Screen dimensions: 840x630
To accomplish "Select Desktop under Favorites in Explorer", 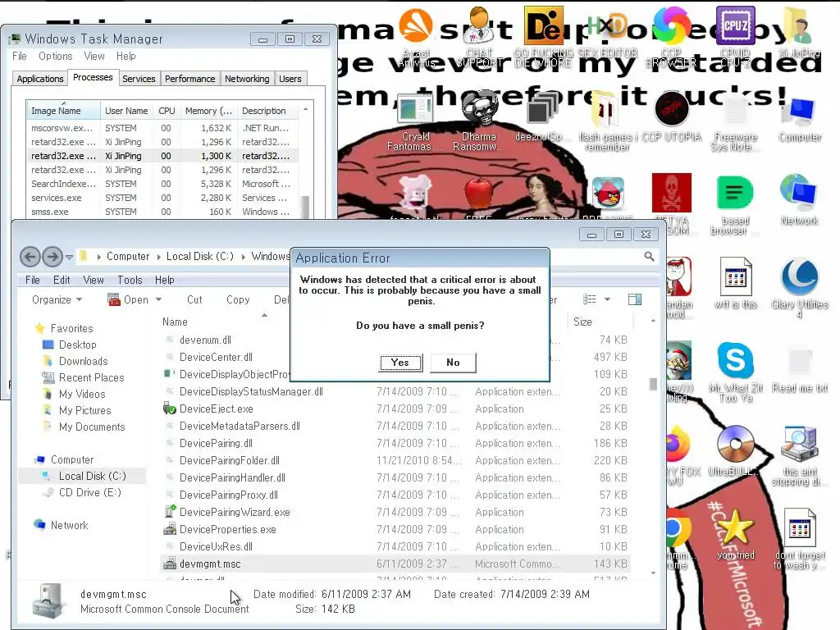I will point(77,345).
